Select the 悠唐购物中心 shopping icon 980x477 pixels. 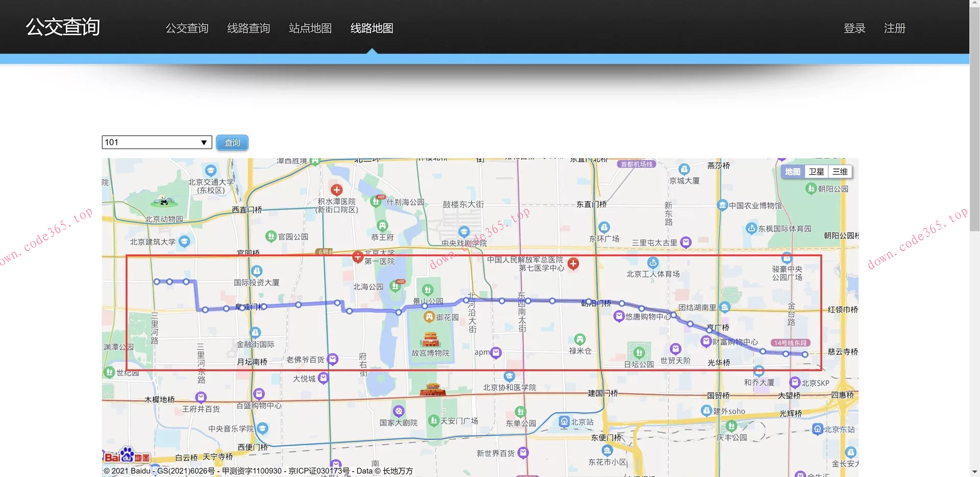click(x=619, y=317)
